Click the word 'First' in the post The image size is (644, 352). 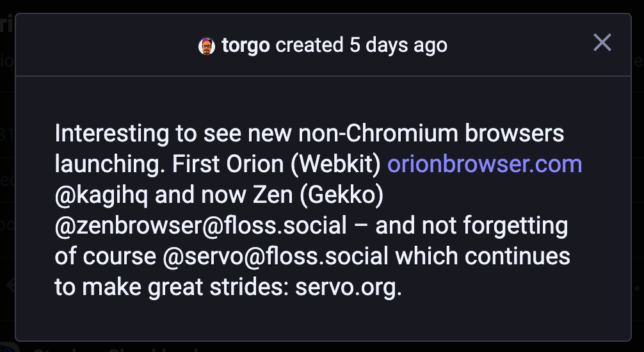(197, 164)
